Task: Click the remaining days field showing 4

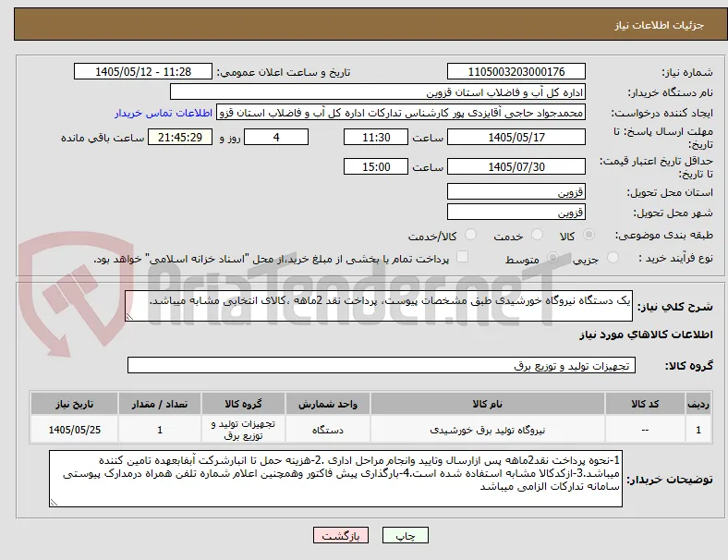Action: pyautogui.click(x=276, y=137)
